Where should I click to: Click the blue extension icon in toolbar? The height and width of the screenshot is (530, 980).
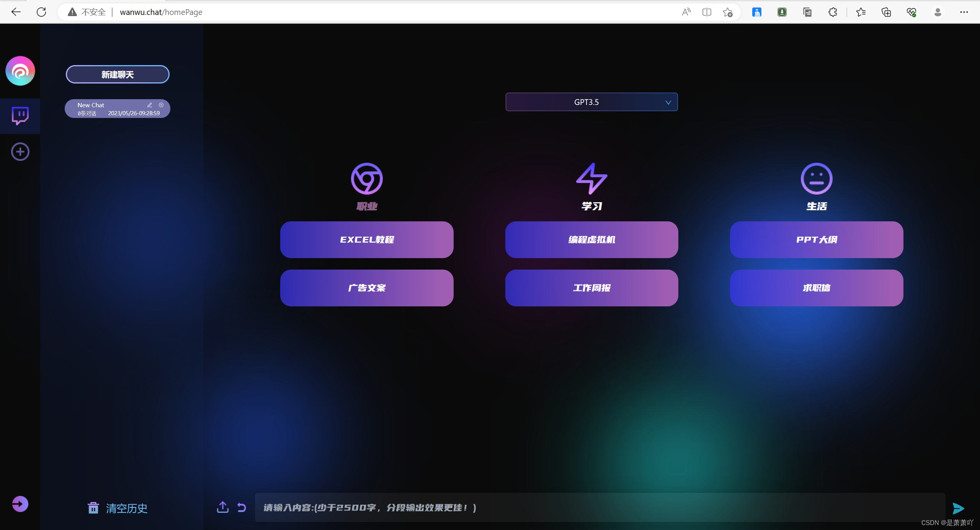point(756,12)
